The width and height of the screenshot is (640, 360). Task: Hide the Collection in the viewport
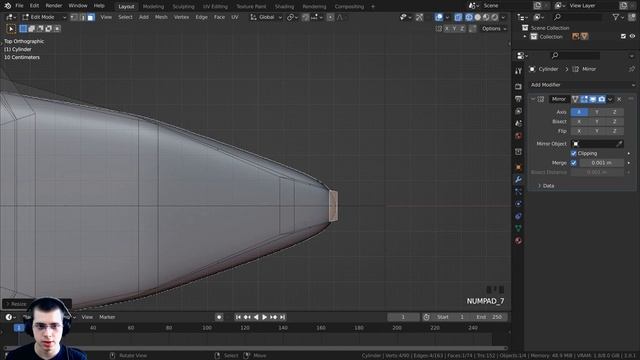click(632, 36)
